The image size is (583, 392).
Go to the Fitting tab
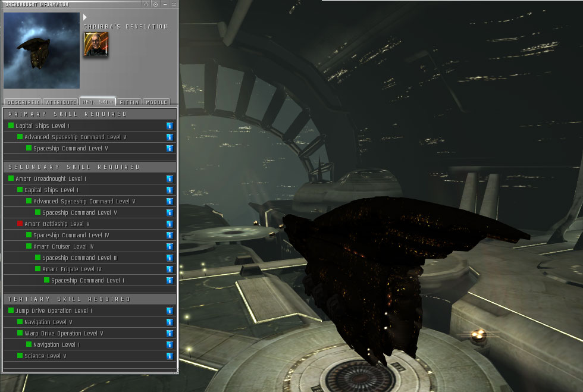click(x=129, y=102)
